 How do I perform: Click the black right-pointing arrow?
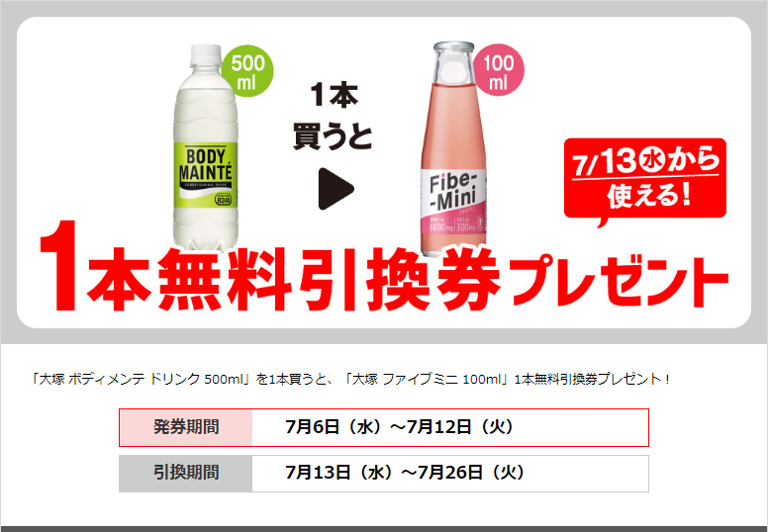pos(336,189)
